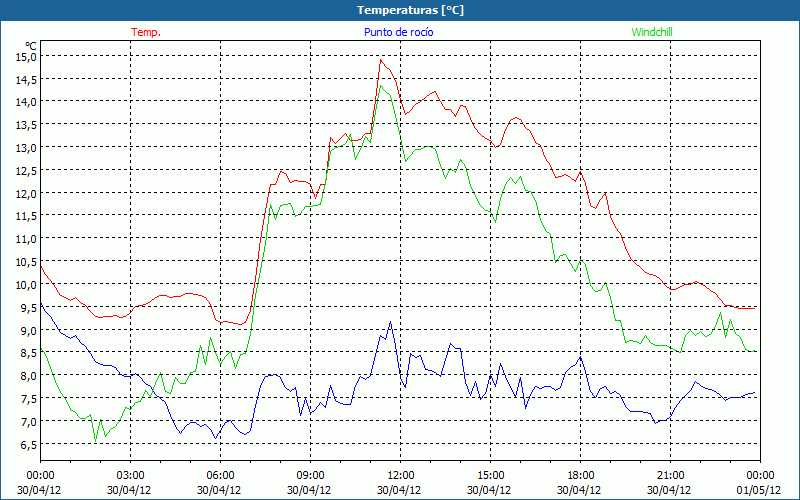800x500 pixels.
Task: Click the 15,0 y-axis value
Action: tap(26, 56)
